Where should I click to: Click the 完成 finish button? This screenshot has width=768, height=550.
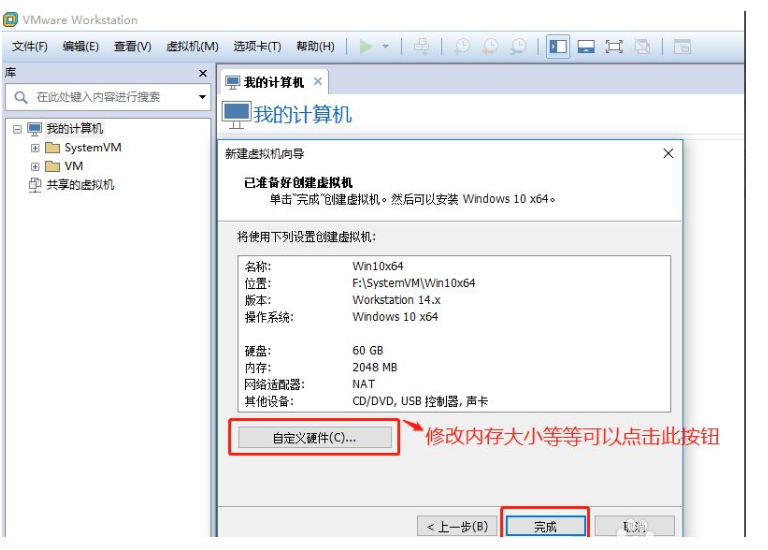pyautogui.click(x=545, y=526)
